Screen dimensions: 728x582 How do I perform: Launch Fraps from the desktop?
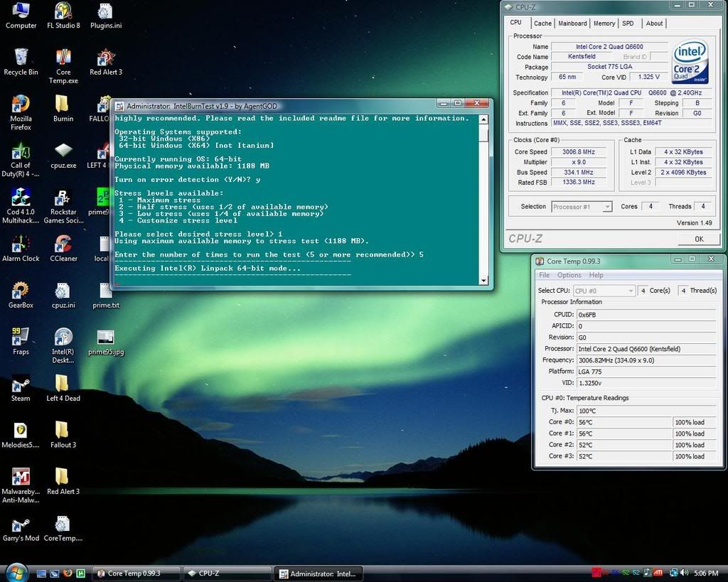[21, 341]
